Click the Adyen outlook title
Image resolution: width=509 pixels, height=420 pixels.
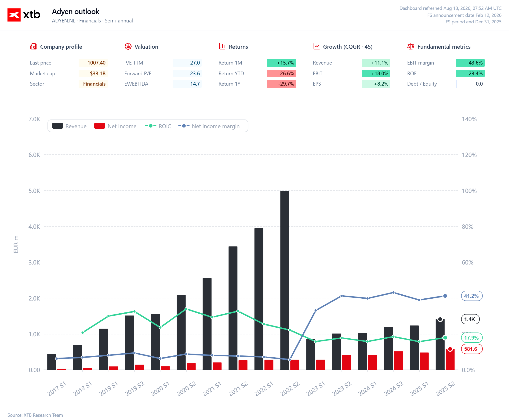76,11
